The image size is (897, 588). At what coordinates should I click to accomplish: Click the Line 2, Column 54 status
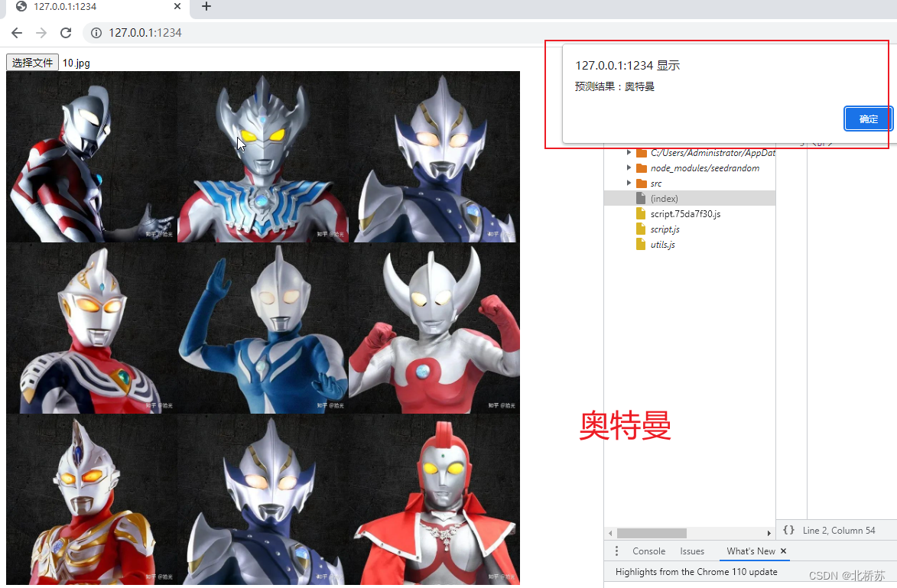click(x=839, y=531)
